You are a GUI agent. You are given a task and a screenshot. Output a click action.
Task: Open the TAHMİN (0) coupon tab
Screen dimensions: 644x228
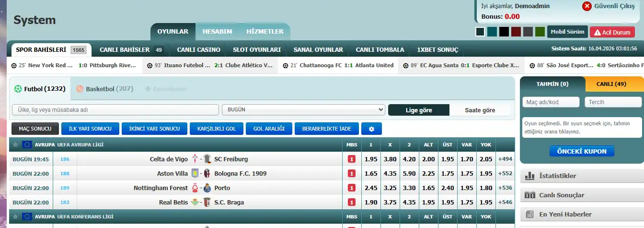click(x=552, y=84)
